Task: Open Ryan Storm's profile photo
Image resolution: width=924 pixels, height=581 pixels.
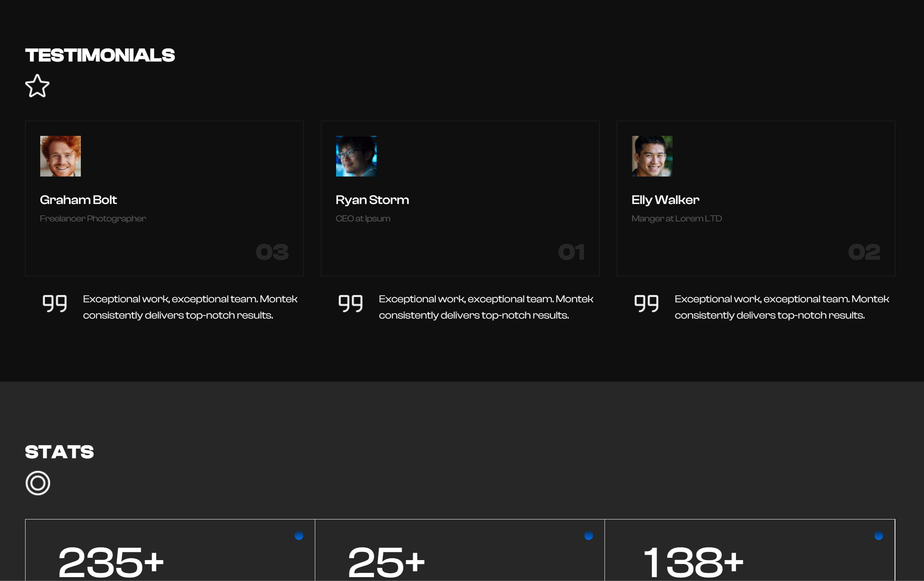Action: point(356,156)
